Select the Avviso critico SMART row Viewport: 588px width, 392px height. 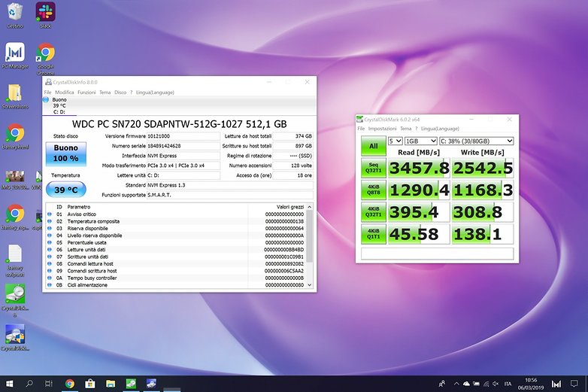coord(176,214)
